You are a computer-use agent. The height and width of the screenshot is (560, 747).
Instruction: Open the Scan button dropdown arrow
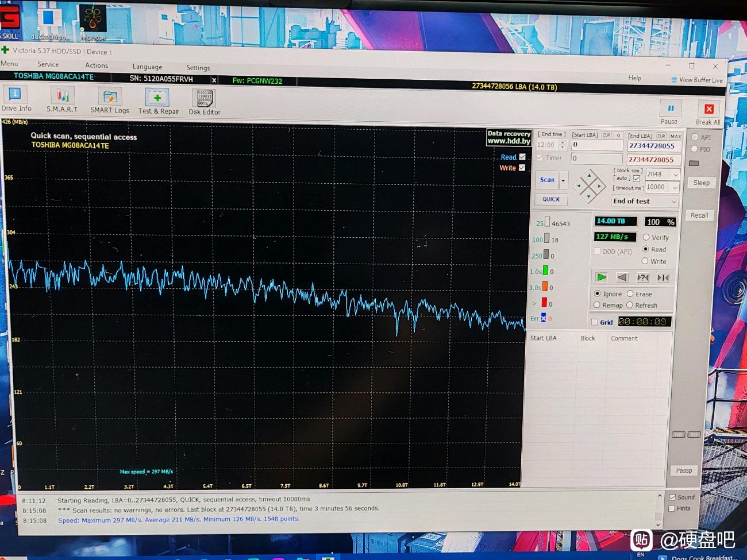click(564, 180)
